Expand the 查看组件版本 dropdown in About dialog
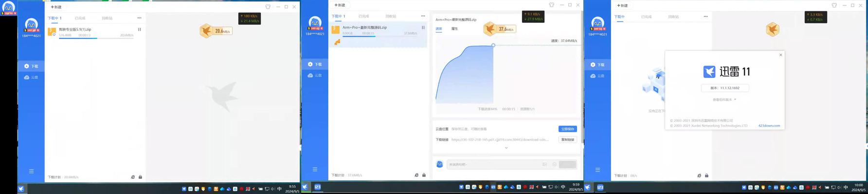 pyautogui.click(x=724, y=99)
